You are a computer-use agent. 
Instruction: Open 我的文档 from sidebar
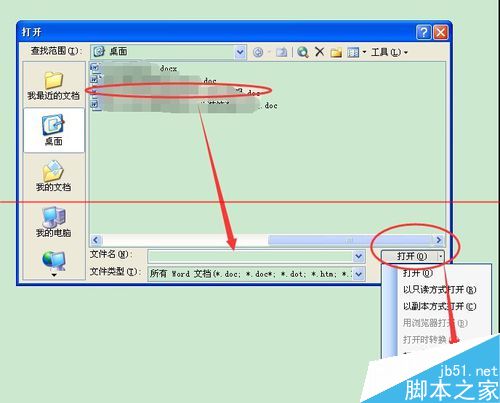tap(54, 176)
